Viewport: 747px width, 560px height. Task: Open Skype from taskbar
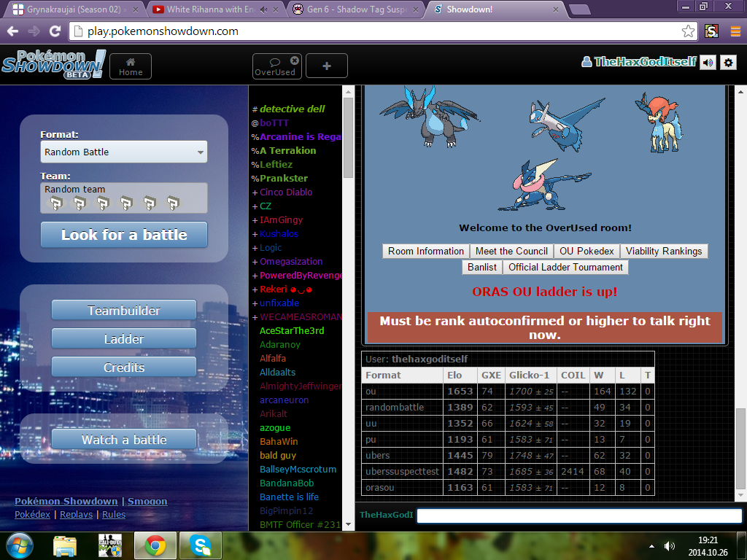pyautogui.click(x=200, y=545)
